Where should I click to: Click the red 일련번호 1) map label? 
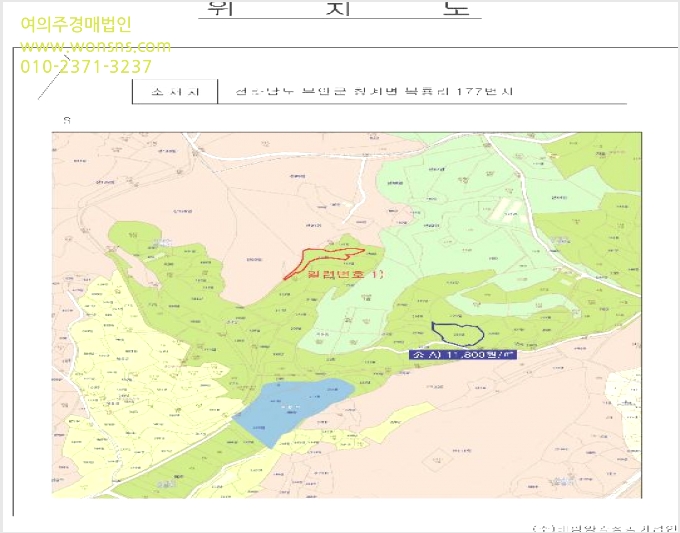tap(346, 274)
